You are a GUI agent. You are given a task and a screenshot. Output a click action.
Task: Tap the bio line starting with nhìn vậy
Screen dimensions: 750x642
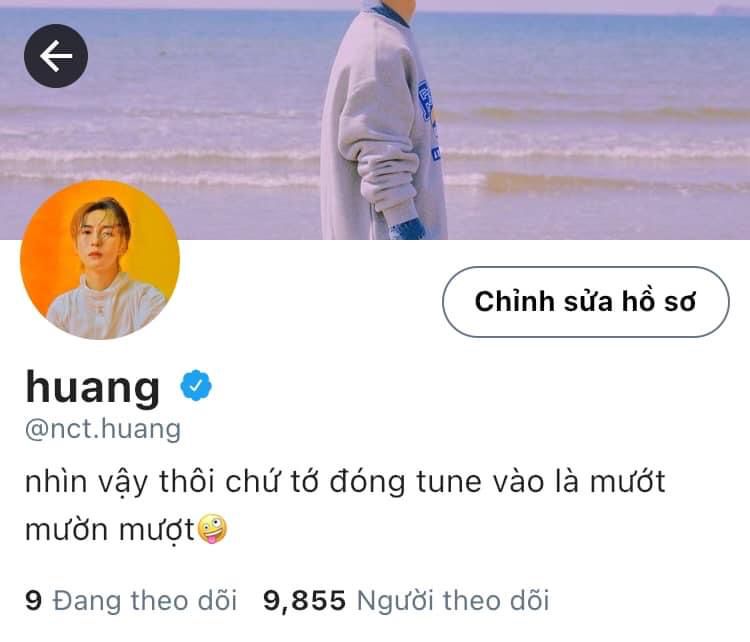click(x=345, y=482)
